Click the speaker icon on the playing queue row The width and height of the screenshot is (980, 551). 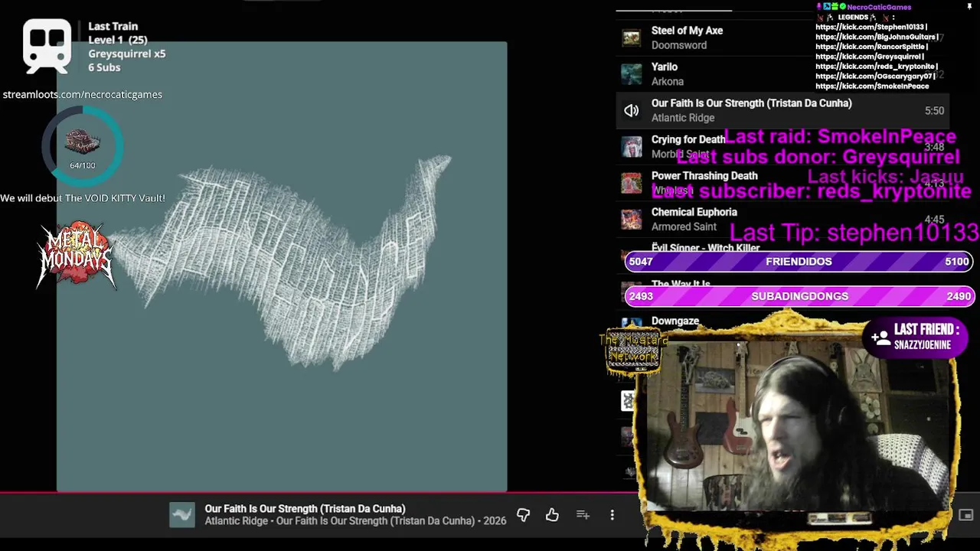[x=631, y=111]
